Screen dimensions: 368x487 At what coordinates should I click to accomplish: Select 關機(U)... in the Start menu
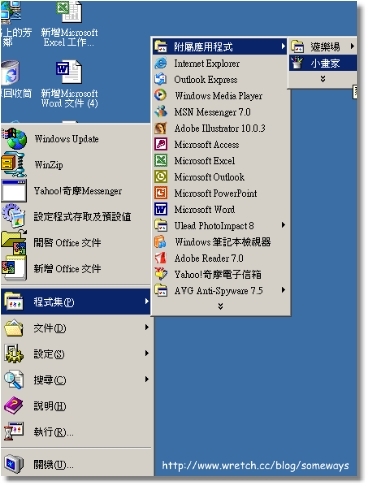76,464
